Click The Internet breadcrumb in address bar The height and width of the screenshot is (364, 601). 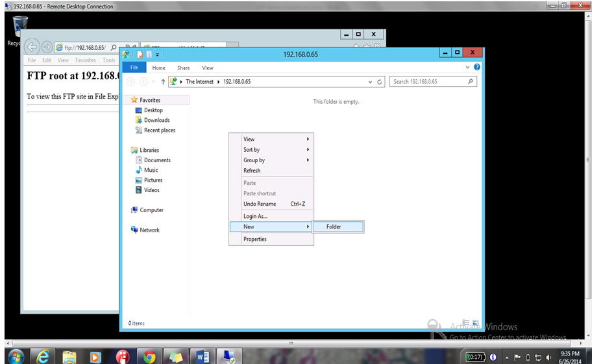pos(200,82)
